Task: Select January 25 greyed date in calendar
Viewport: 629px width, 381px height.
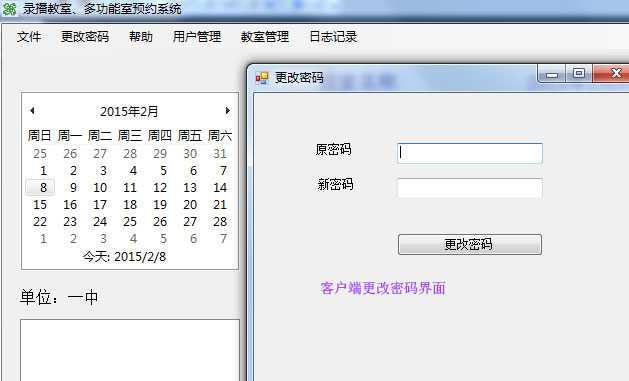Action: (40, 154)
